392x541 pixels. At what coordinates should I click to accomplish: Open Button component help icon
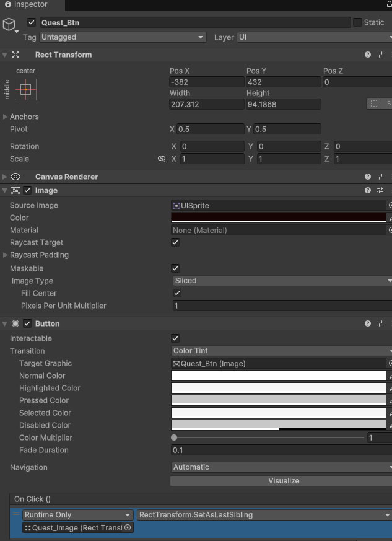[x=368, y=323]
